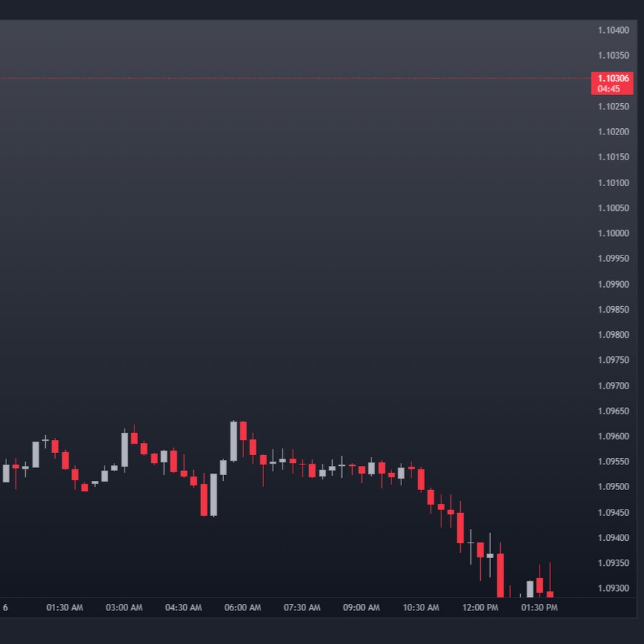Select the 06:00 AM time marker
Image resolution: width=644 pixels, height=644 pixels.
tap(243, 608)
